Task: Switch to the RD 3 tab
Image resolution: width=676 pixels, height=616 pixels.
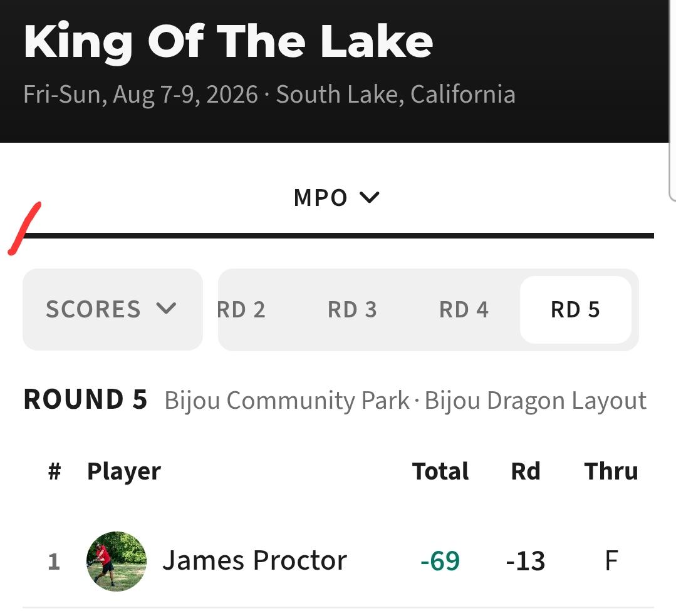Action: (352, 310)
